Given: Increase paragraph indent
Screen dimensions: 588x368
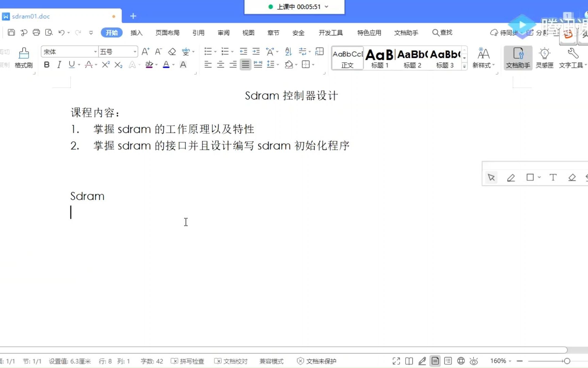Looking at the screenshot, I should tap(256, 51).
